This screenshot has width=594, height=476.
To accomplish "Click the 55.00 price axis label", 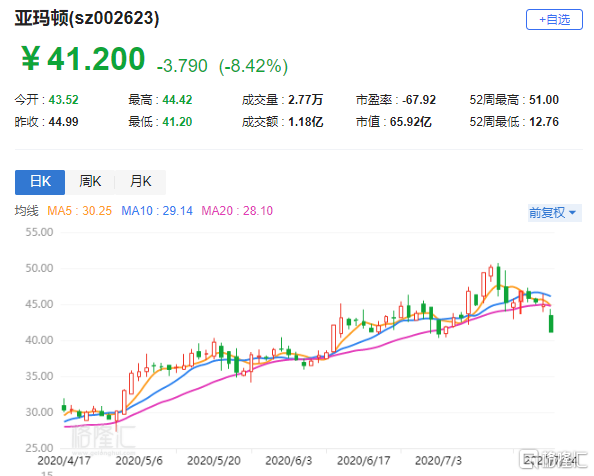I will click(39, 232).
